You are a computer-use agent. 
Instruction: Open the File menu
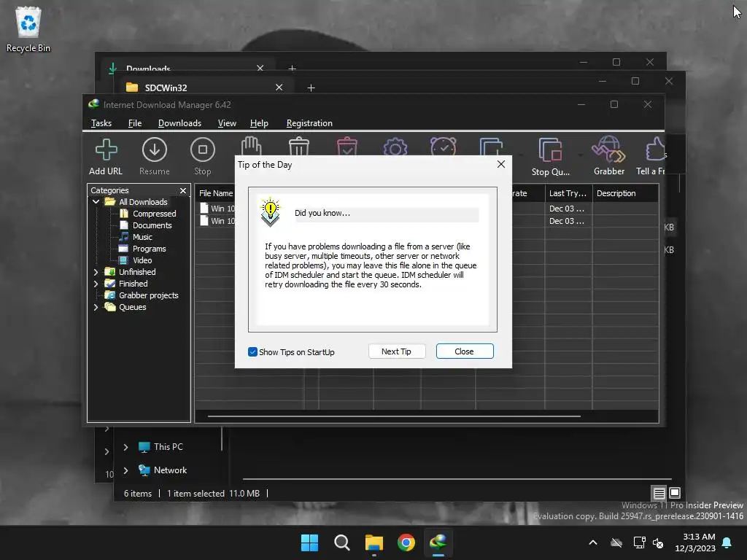point(135,122)
